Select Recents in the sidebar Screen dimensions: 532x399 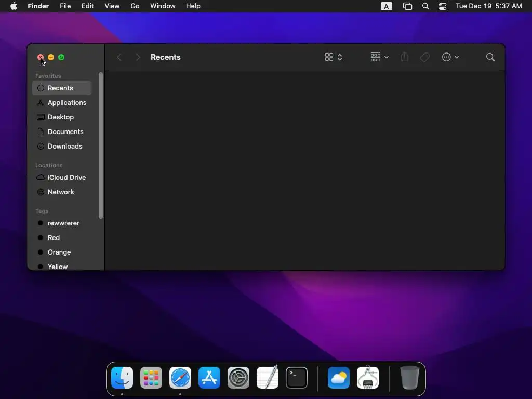pos(62,88)
